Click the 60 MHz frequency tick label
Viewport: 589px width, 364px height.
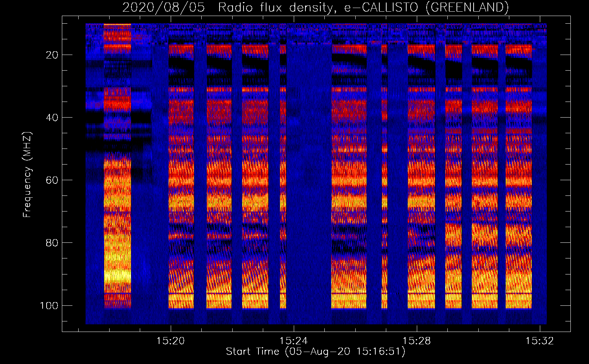tap(52, 180)
